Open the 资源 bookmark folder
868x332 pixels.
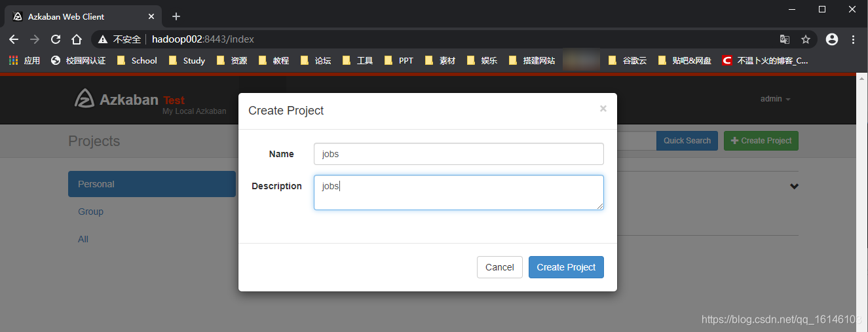coord(232,60)
